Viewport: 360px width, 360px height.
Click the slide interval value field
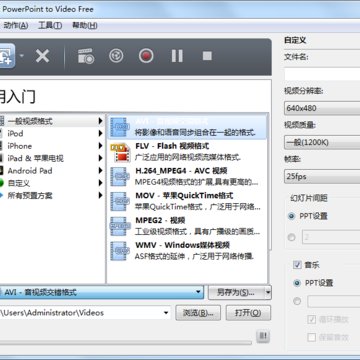(x=331, y=237)
